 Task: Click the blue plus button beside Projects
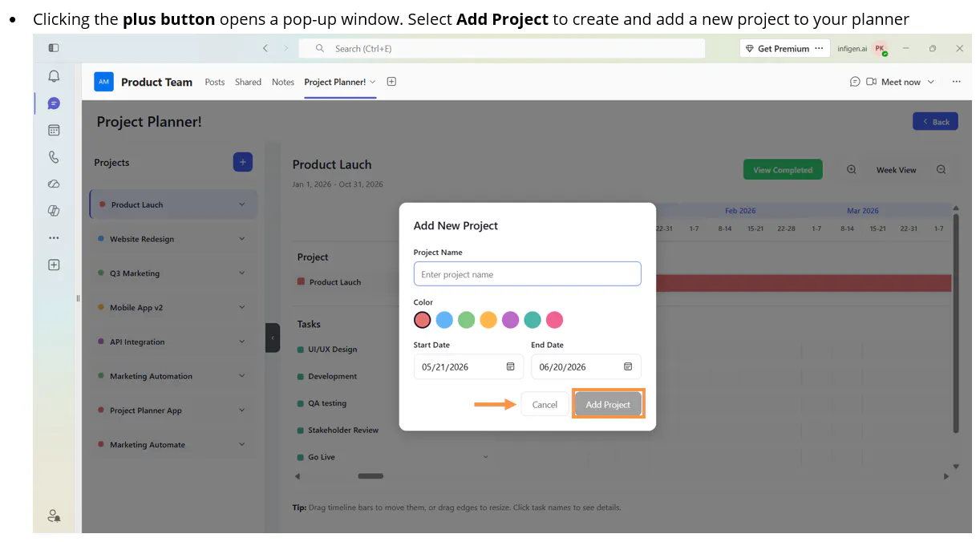coord(243,162)
